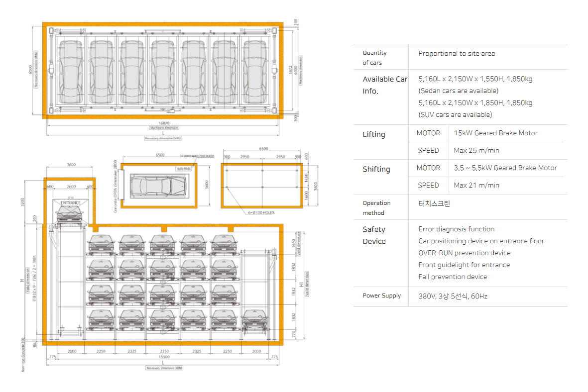
Task: Click the '15kW Geared Brake Motor' value
Action: (495, 133)
